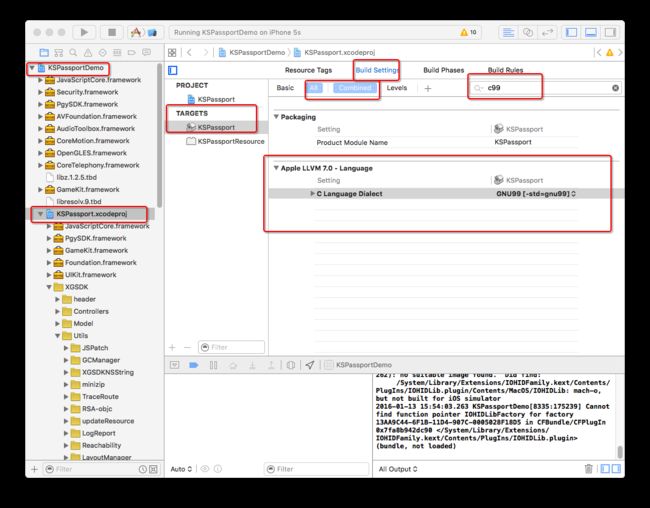Toggle the project and targets list sidebar
Screen dimensions: 650x508
pos(173,70)
